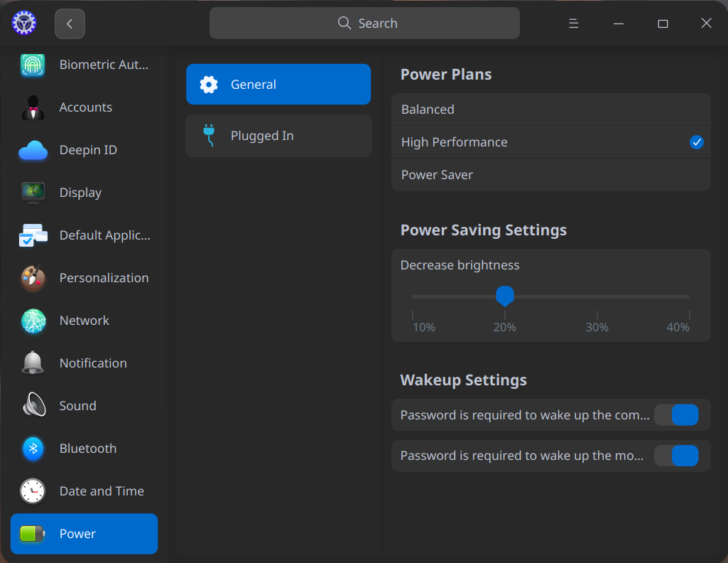
Task: Click the Date and Time label
Action: point(102,491)
